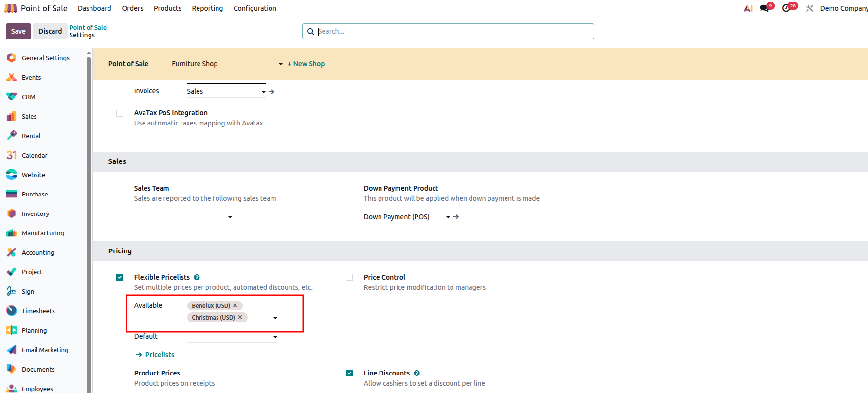The image size is (868, 393).
Task: Open the Configuration menu
Action: click(x=254, y=8)
